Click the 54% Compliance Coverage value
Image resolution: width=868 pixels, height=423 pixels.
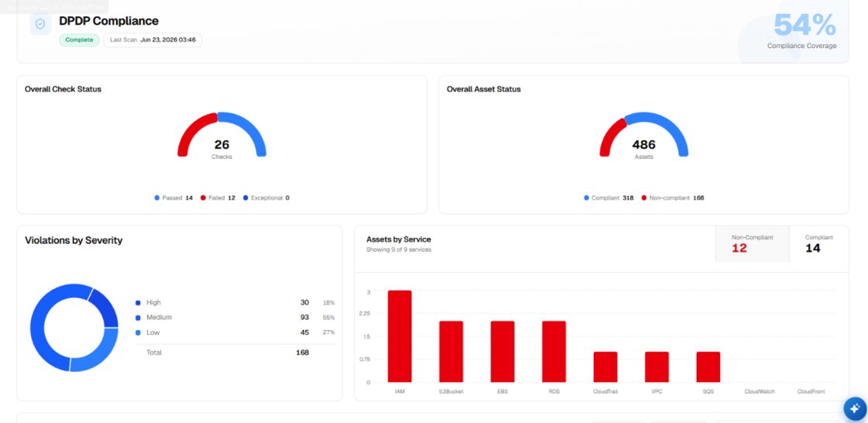[804, 25]
